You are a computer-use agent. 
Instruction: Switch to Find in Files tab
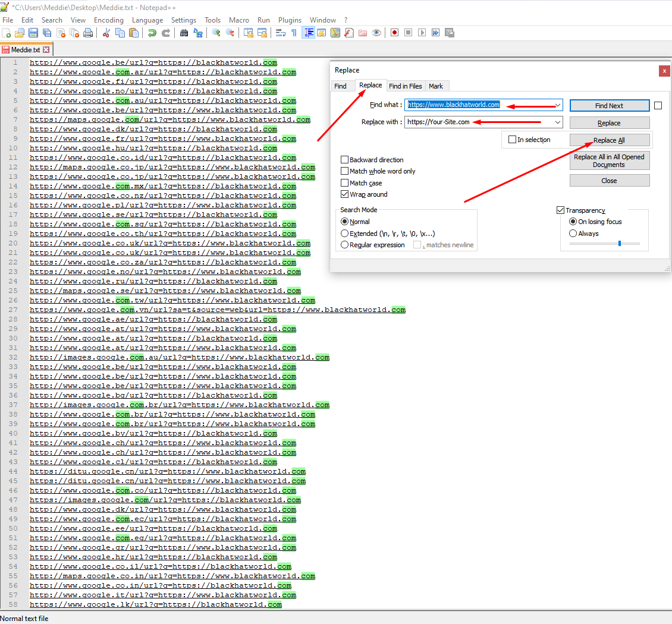406,86
